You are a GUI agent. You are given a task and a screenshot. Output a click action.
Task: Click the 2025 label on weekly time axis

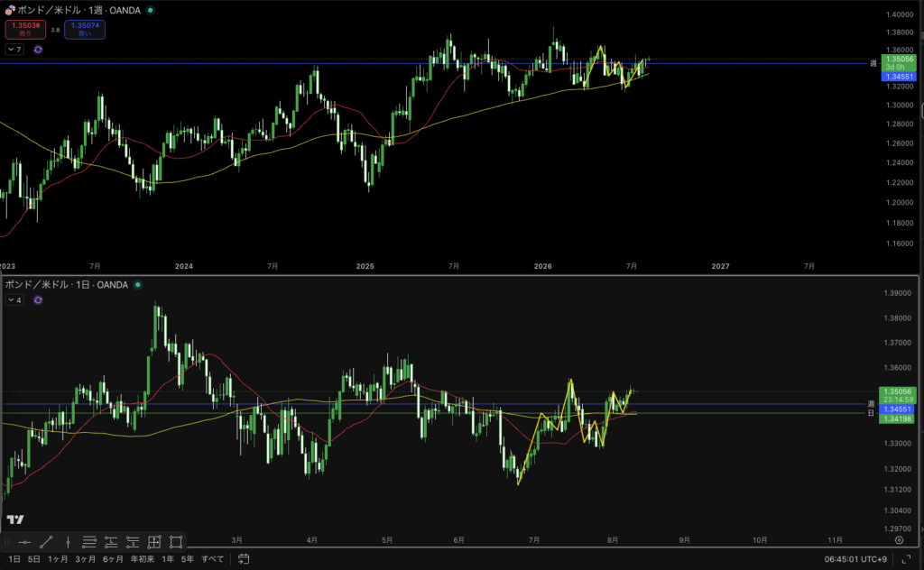[x=365, y=266]
